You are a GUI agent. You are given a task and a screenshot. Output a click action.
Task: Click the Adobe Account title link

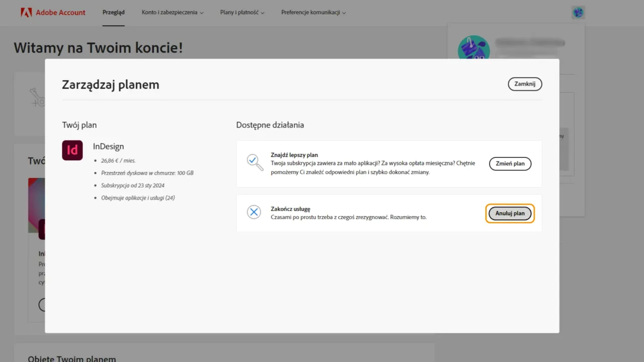(60, 13)
